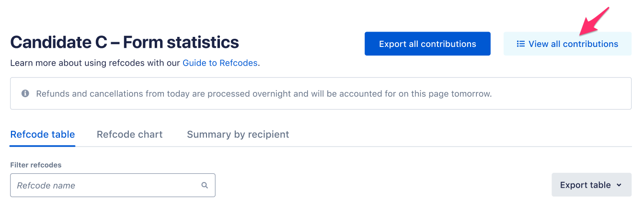
Task: Open the Guide to Refcodes link
Action: click(x=220, y=63)
